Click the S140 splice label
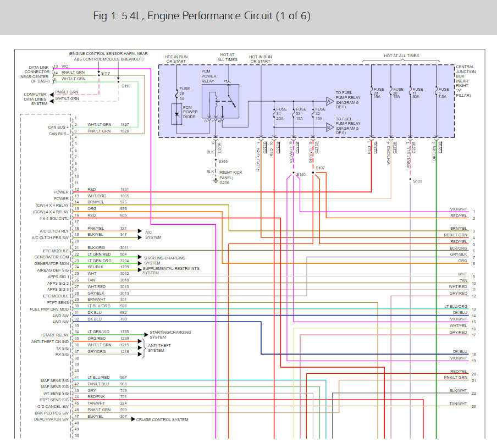 (x=301, y=175)
